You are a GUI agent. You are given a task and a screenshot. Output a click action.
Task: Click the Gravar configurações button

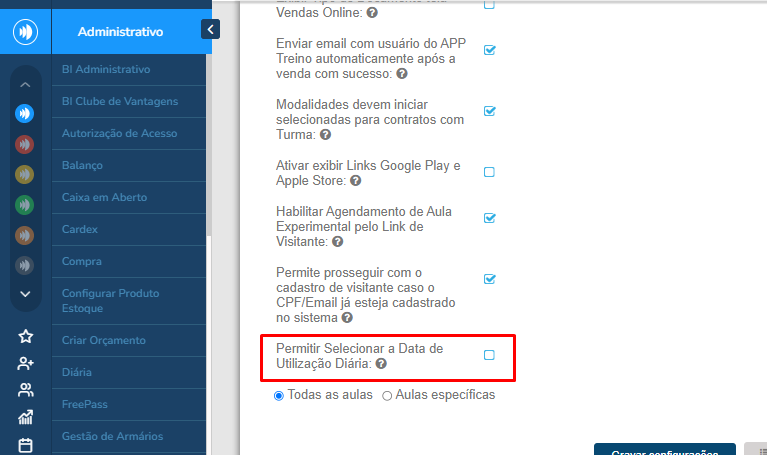(663, 451)
